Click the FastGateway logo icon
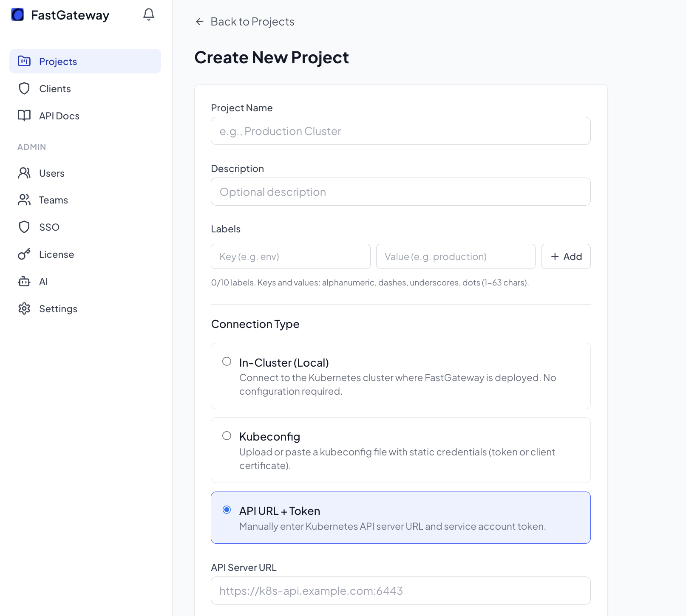686x616 pixels. 17,15
